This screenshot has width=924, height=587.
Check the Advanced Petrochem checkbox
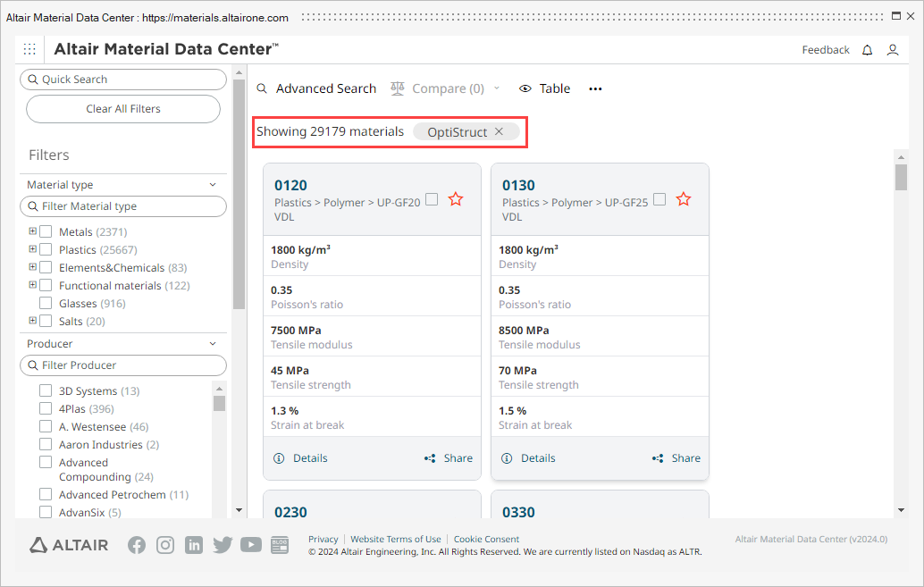[46, 494]
